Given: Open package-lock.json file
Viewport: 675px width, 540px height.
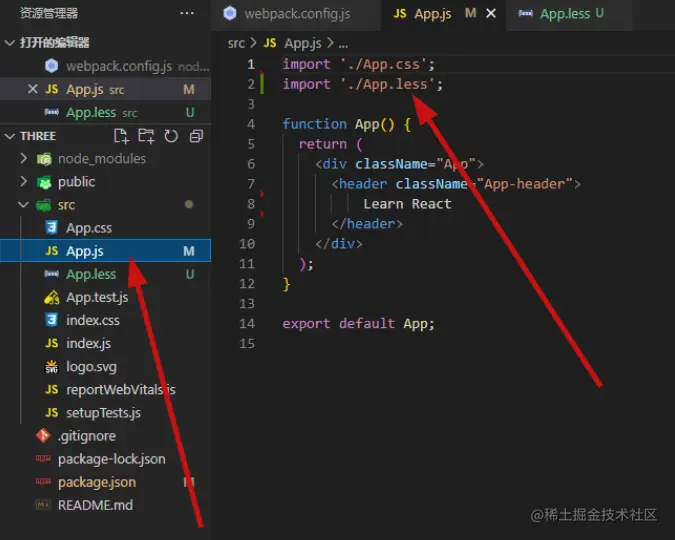Looking at the screenshot, I should [105, 459].
